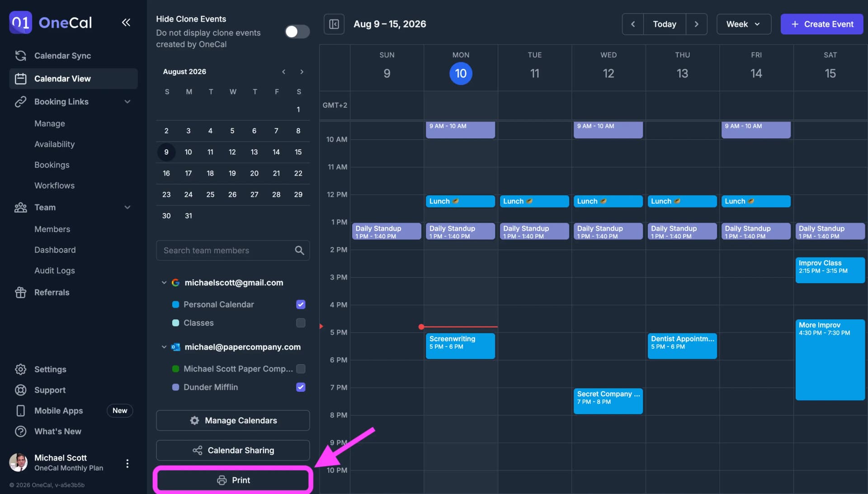Open the Week view dropdown
The height and width of the screenshot is (494, 868).
pos(744,24)
